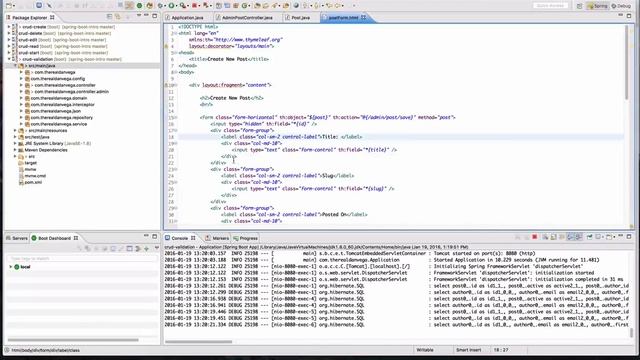This screenshot has width=640, height=360.
Task: Maximize the Package Explorer view
Action: pos(155,16)
